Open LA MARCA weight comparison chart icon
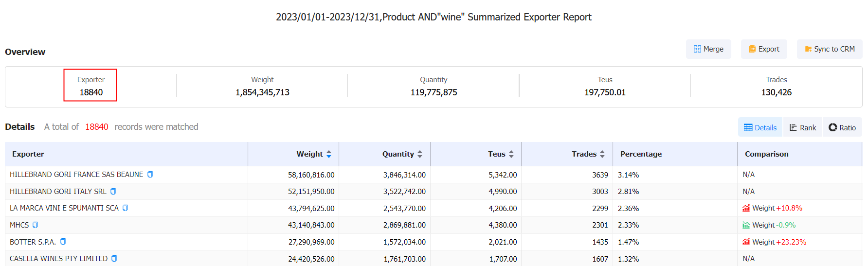Image resolution: width=868 pixels, height=266 pixels. (x=746, y=208)
